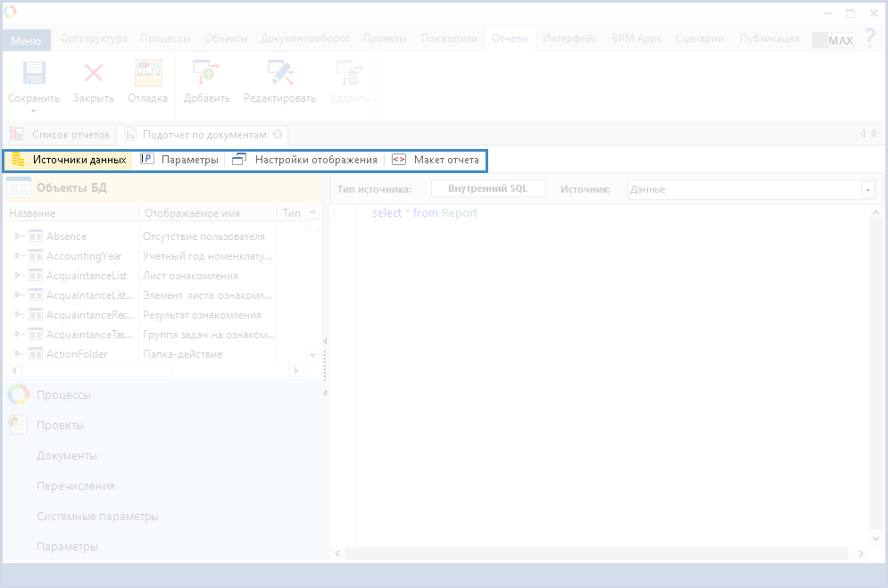Select the Процессы panel in sidebar

tap(62, 394)
